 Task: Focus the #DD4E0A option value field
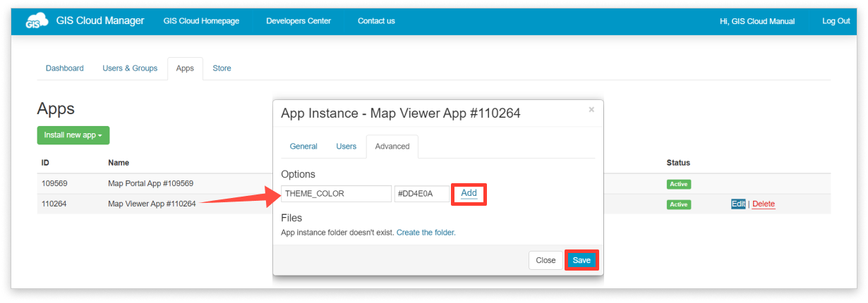click(422, 194)
